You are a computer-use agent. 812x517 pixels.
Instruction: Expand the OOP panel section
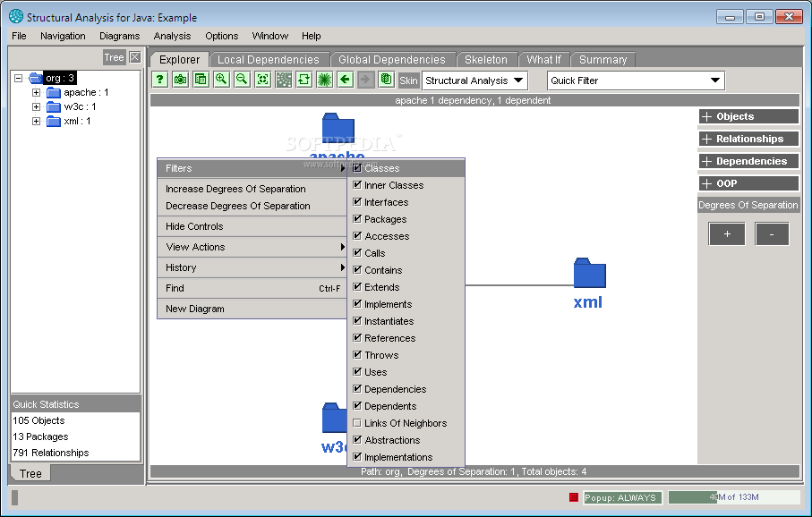pos(748,183)
